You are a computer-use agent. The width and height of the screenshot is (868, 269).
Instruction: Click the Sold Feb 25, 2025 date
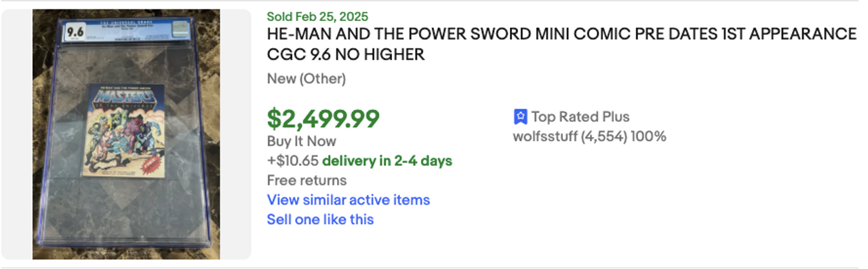[317, 16]
